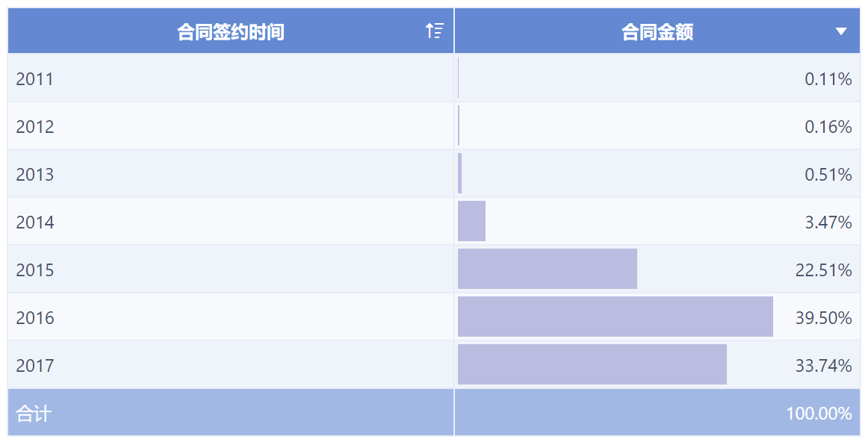This screenshot has height=442, width=868.
Task: Click the 合同签约时间 column header
Action: pyautogui.click(x=230, y=32)
